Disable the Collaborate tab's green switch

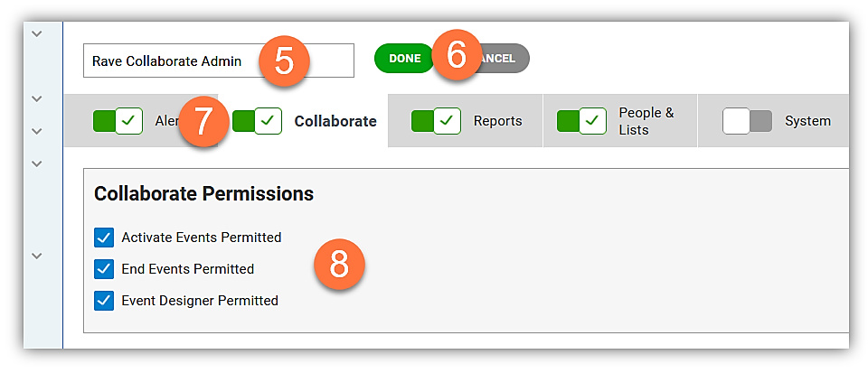point(257,120)
